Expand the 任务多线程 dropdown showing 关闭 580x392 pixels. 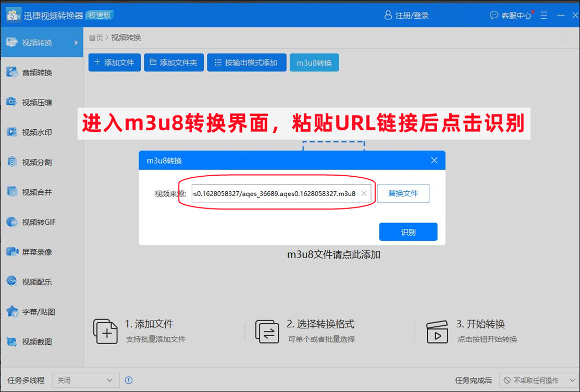click(85, 380)
